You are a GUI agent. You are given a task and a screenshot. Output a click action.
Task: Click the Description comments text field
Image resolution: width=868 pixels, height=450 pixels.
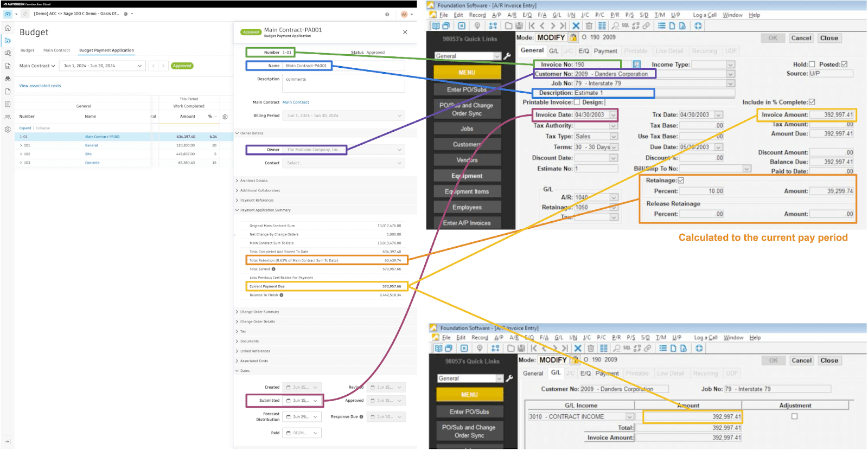343,83
